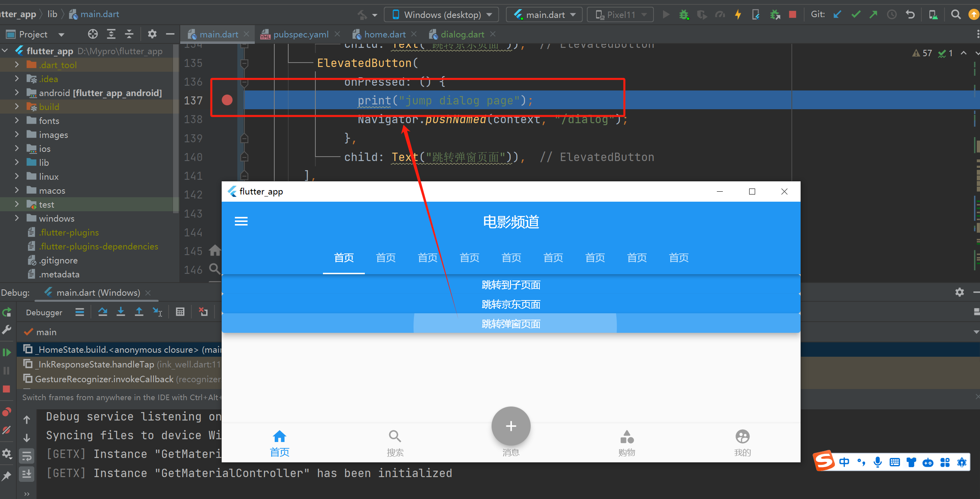Click the 跳转京东页面 button
The image size is (980, 499).
[x=511, y=305]
